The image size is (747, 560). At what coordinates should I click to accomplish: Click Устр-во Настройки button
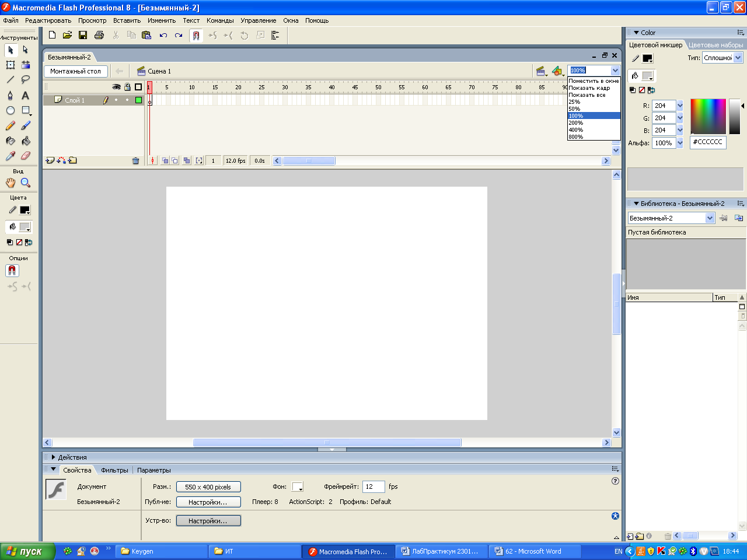208,521
